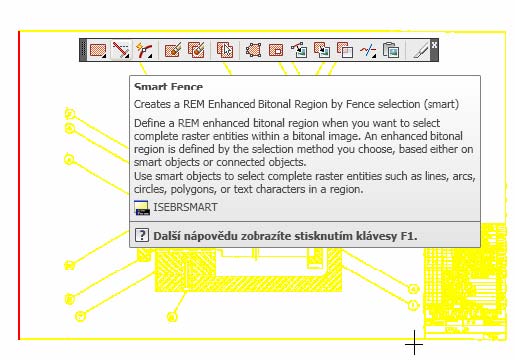This screenshot has height=360, width=515.
Task: Open the red curve with blue slash flyout
Action: [368, 50]
